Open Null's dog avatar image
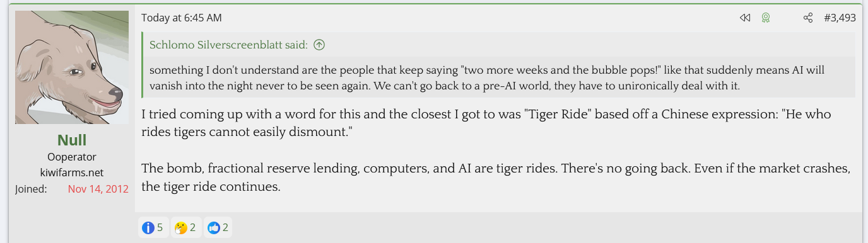 point(72,67)
